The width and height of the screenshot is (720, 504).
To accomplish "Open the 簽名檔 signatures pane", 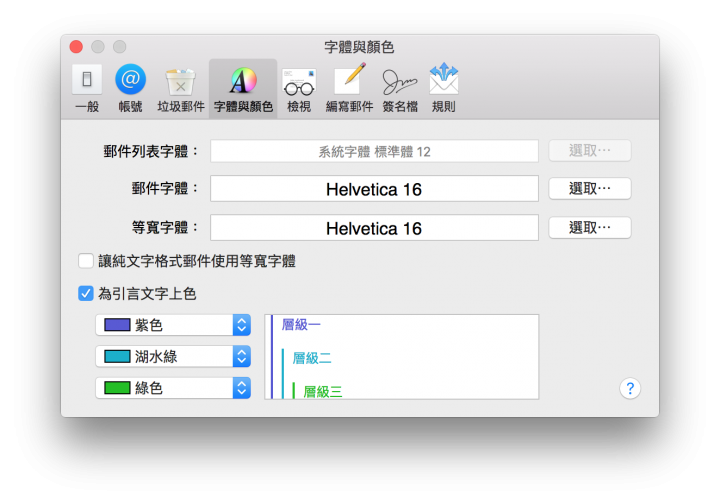I will (x=400, y=89).
